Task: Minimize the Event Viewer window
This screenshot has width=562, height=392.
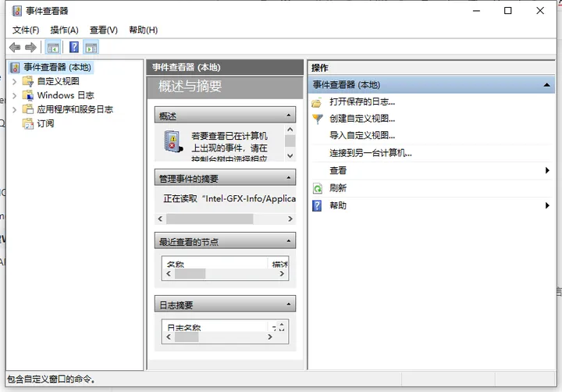Action: (476, 11)
